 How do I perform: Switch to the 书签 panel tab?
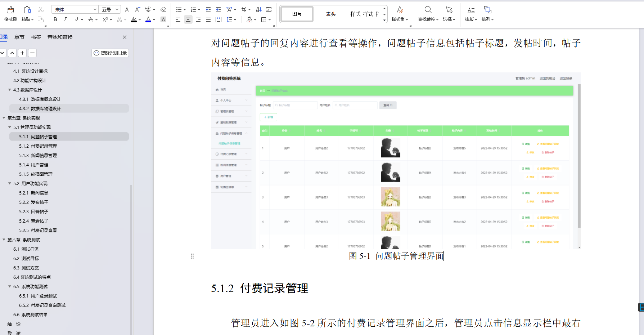36,37
